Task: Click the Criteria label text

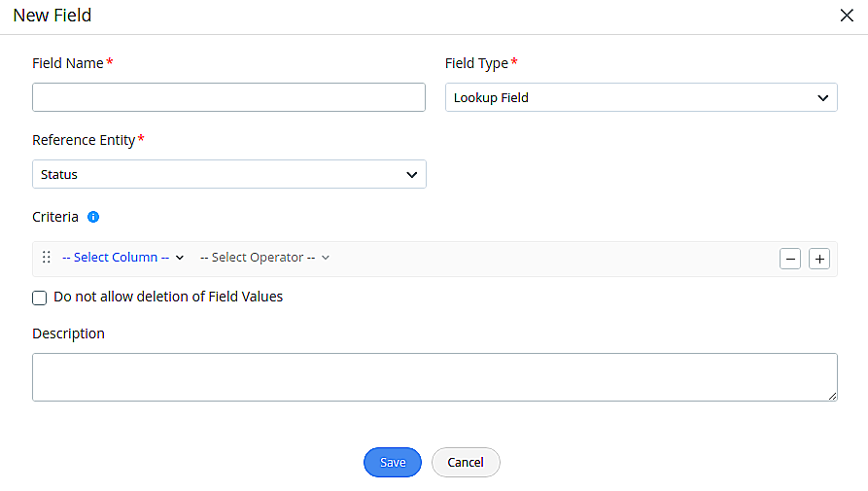Action: click(x=55, y=217)
